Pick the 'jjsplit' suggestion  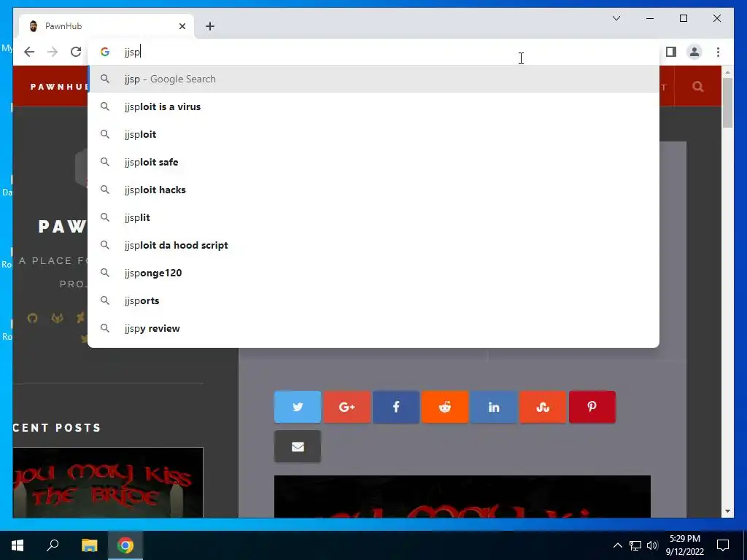(x=373, y=217)
